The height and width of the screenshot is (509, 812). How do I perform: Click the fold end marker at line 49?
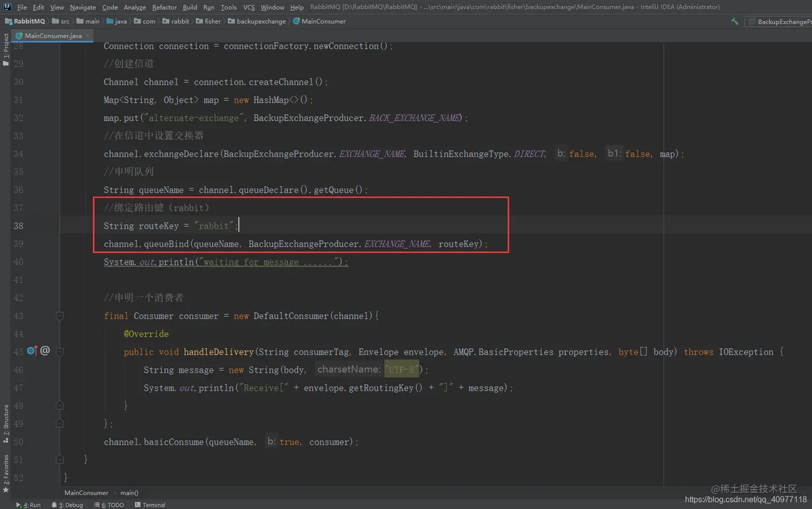(x=60, y=424)
